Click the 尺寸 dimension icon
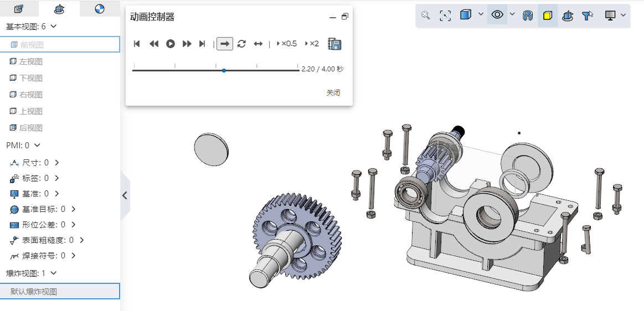The width and height of the screenshot is (644, 311). (x=14, y=163)
